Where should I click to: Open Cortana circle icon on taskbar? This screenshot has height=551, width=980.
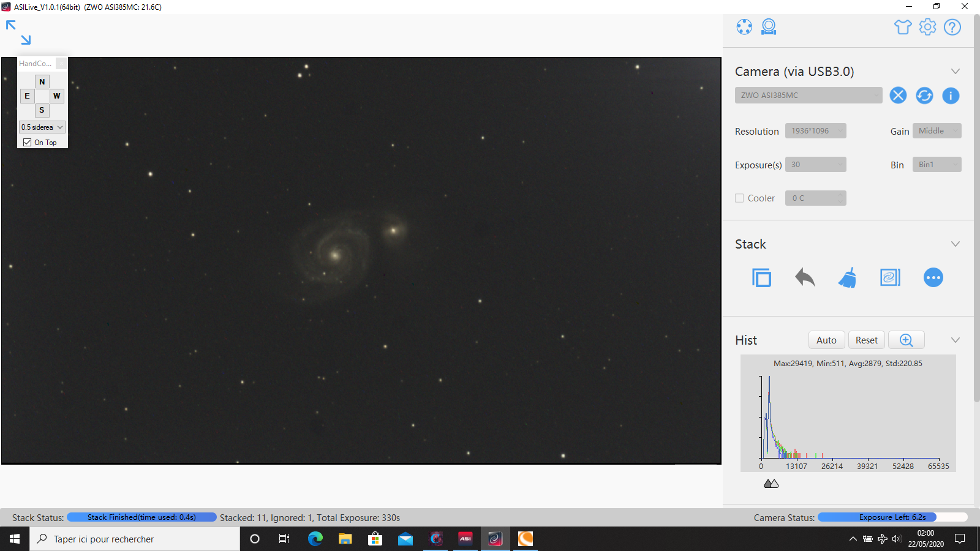(x=255, y=539)
